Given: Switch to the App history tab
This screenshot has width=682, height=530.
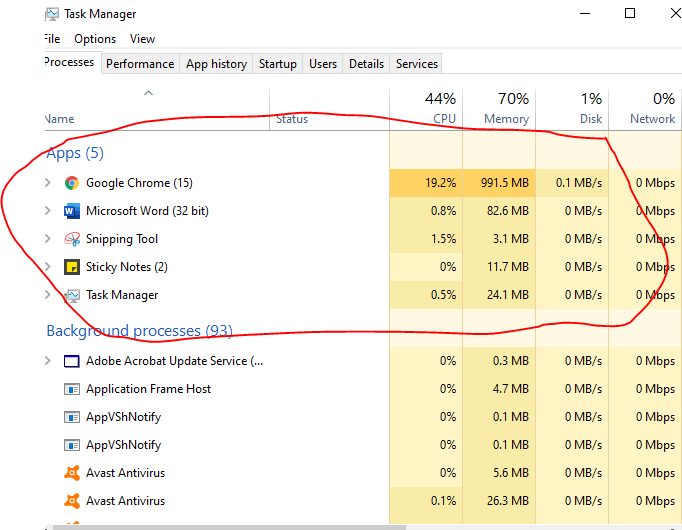Looking at the screenshot, I should [x=216, y=64].
